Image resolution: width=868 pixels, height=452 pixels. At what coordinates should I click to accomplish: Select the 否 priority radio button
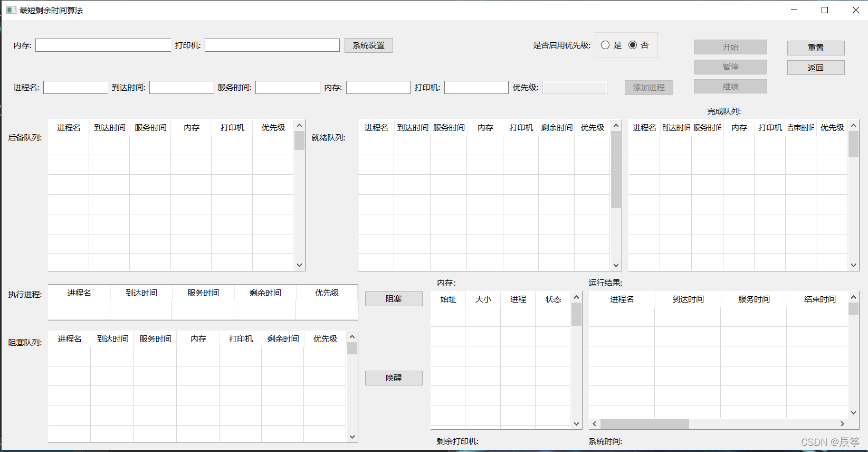pyautogui.click(x=633, y=45)
